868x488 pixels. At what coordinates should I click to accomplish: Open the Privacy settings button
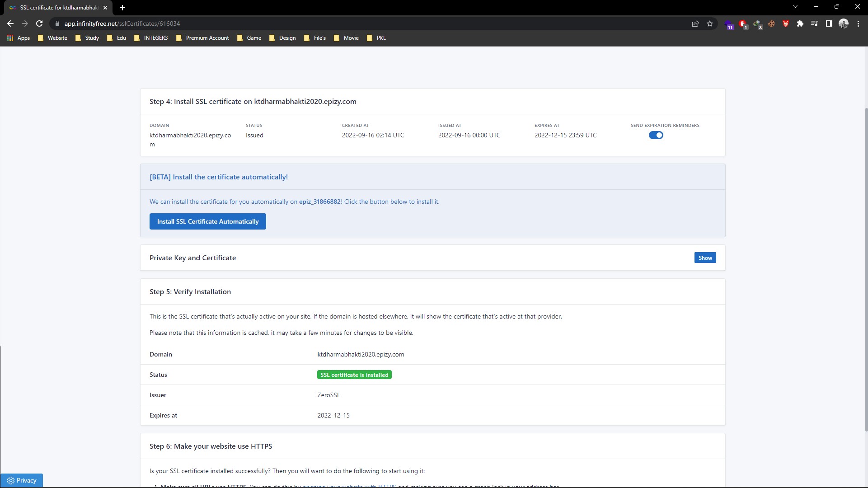22,480
